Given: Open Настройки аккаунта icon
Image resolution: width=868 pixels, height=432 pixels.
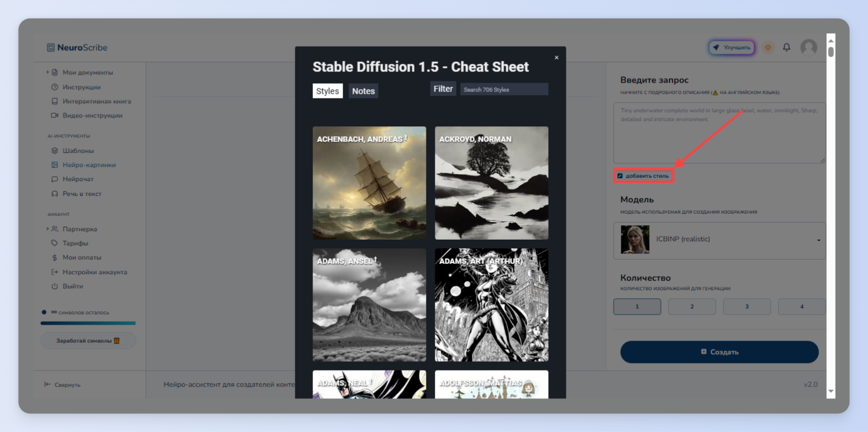Looking at the screenshot, I should coord(55,272).
